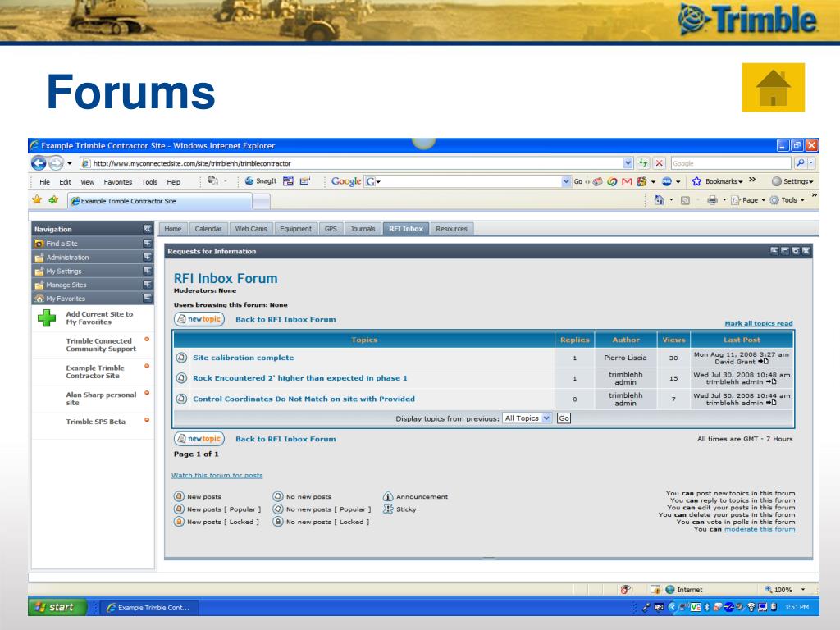Open the Favorites menu
The height and width of the screenshot is (630, 840).
118,182
